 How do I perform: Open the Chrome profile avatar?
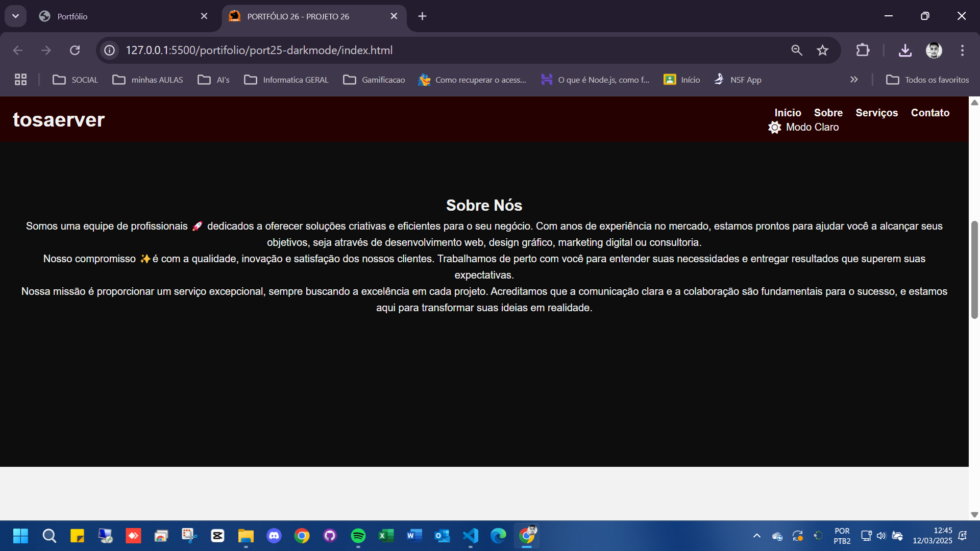click(934, 50)
